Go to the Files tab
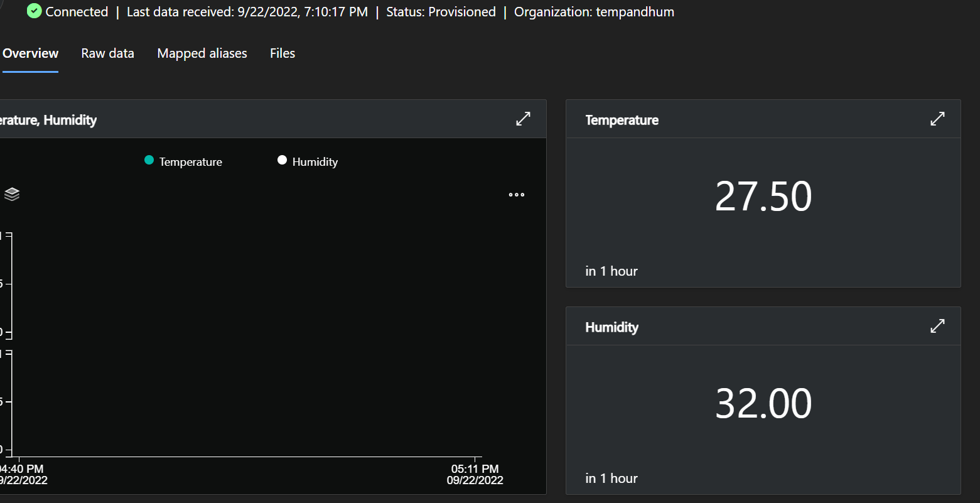This screenshot has width=980, height=503. tap(282, 53)
